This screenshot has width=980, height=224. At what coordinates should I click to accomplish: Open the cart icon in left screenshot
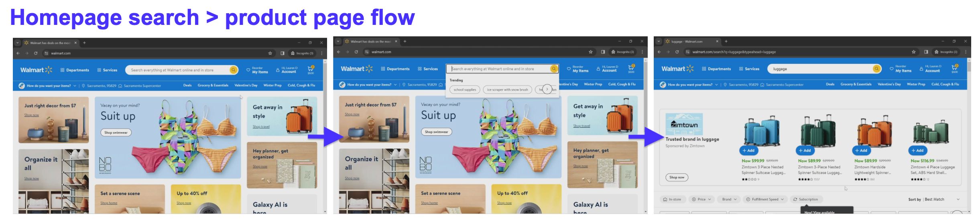(x=311, y=69)
